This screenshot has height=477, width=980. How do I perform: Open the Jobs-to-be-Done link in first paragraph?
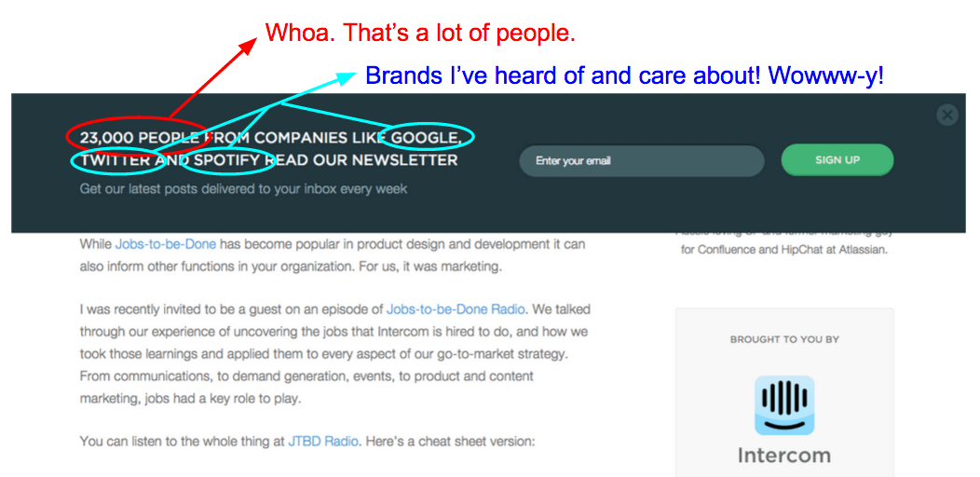click(166, 244)
